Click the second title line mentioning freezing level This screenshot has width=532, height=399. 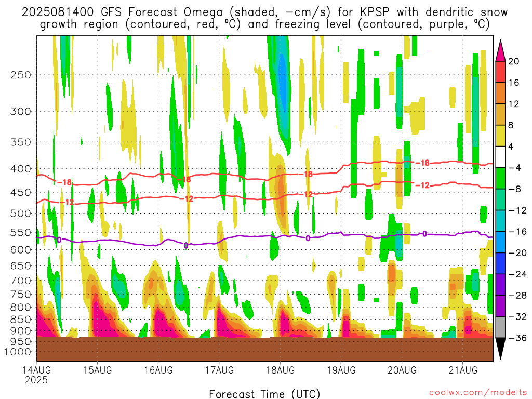pos(264,24)
